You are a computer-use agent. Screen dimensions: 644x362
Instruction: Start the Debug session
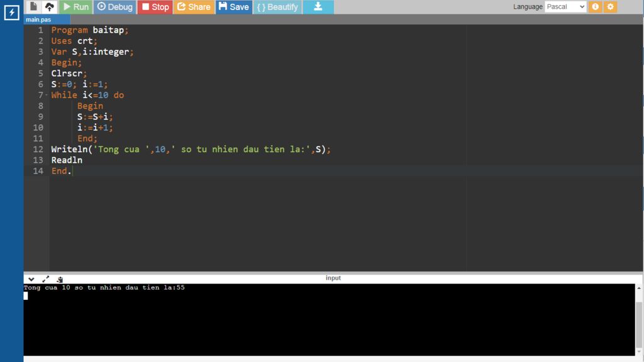pos(114,7)
